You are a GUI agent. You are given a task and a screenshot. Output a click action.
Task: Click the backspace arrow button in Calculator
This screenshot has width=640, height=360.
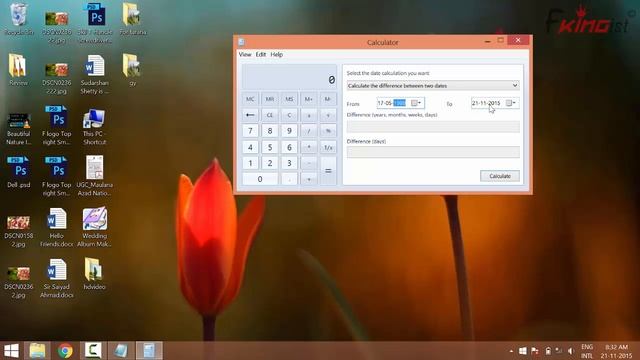point(250,115)
